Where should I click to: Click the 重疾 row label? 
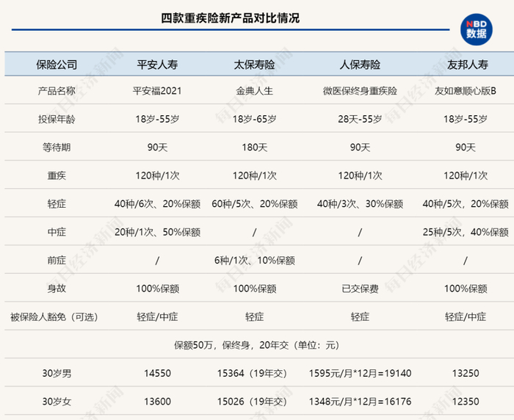coord(57,175)
